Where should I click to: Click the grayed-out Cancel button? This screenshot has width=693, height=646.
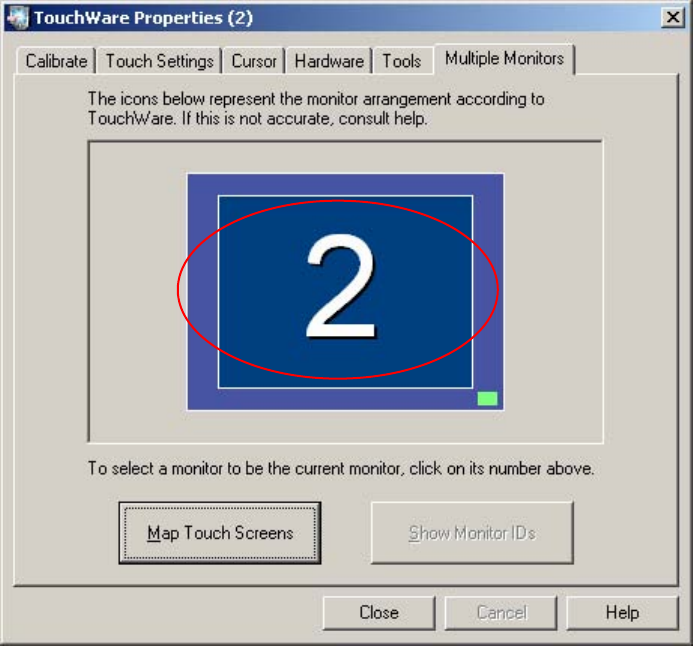point(501,613)
